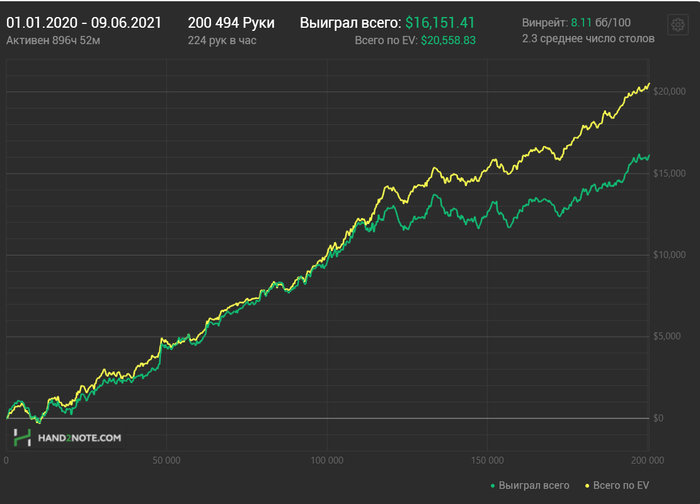Click the winrate value 8.11 бб/100
Screen dimensions: 700x504
[601, 22]
